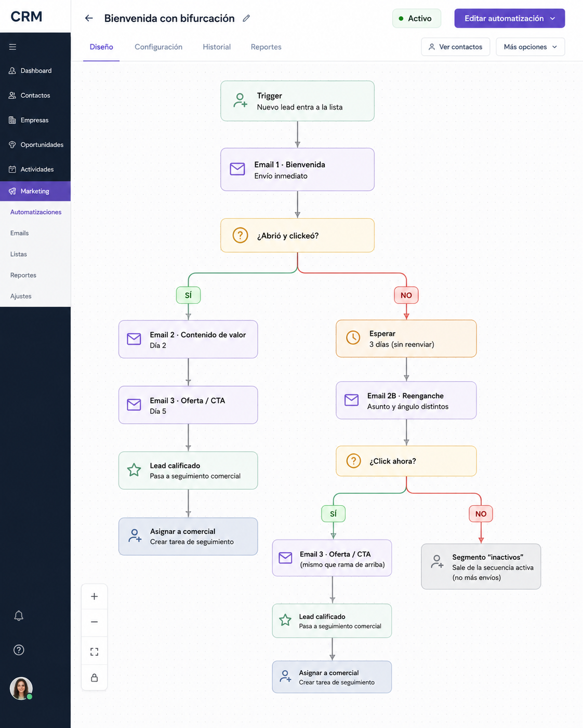Click the 'Bienvenida con bifurcación' title

pyautogui.click(x=169, y=18)
